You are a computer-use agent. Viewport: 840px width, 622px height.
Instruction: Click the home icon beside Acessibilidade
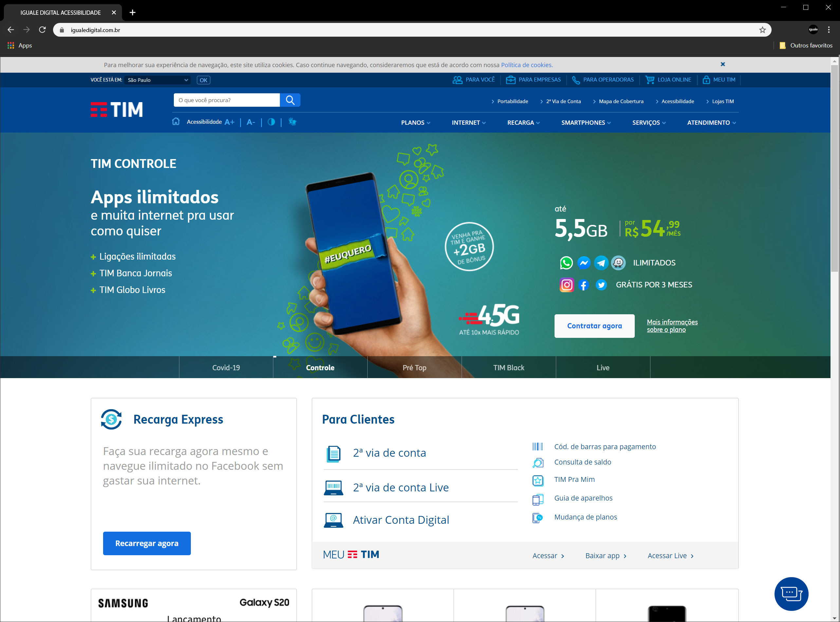pyautogui.click(x=176, y=121)
